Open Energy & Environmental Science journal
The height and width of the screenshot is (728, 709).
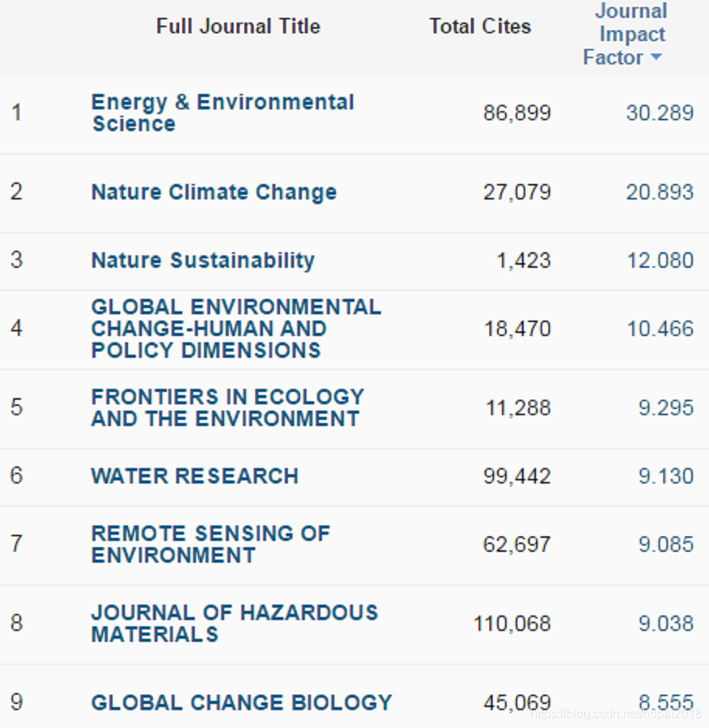point(223,113)
